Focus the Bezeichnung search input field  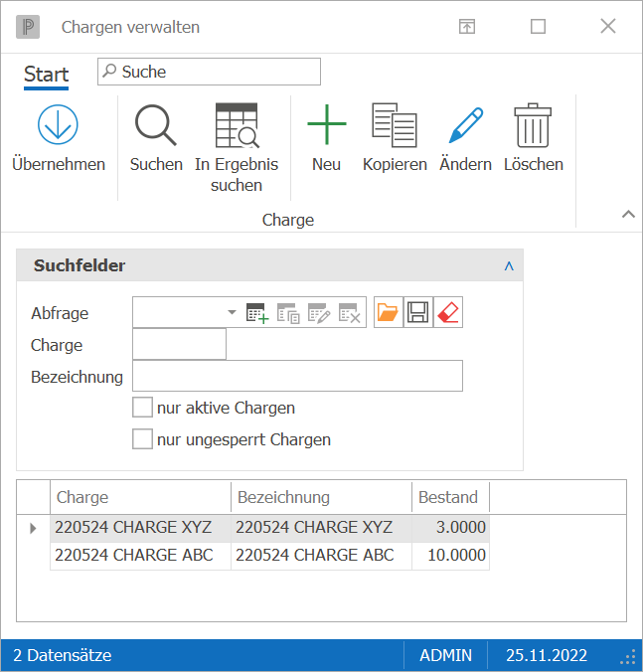298,376
